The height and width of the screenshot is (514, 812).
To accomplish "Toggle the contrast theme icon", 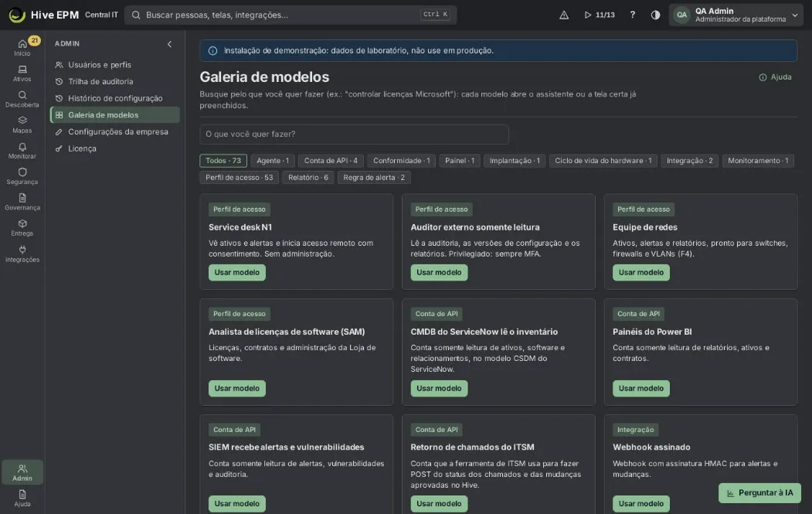I will 655,15.
